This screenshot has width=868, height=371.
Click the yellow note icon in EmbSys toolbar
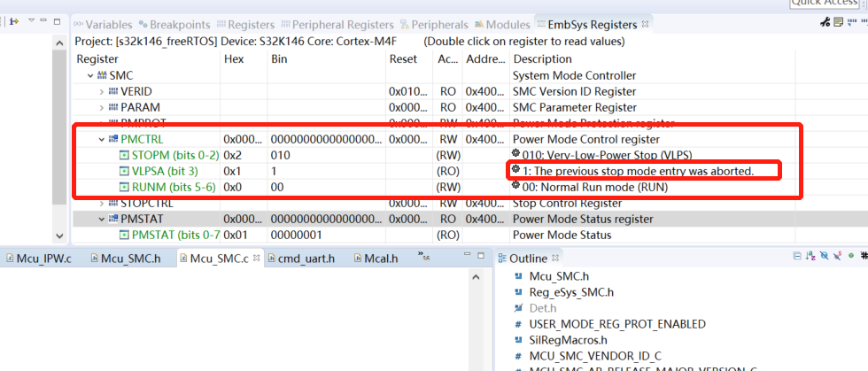click(x=838, y=22)
